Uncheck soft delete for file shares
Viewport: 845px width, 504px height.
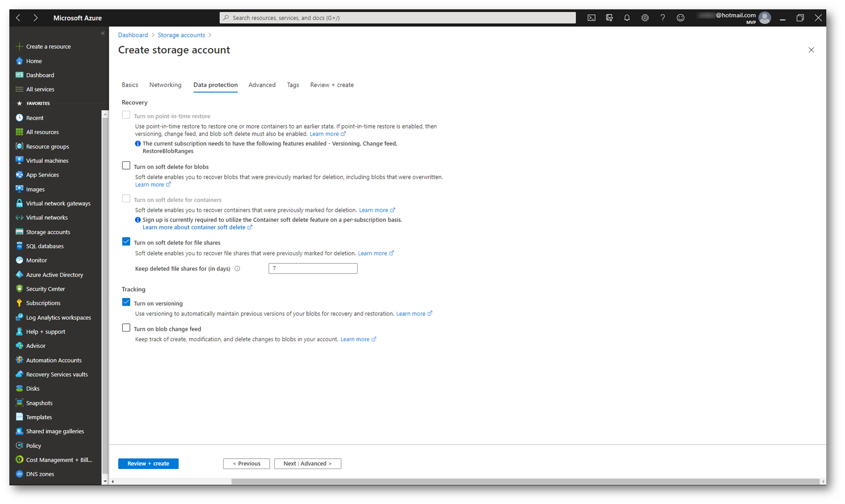click(x=126, y=242)
